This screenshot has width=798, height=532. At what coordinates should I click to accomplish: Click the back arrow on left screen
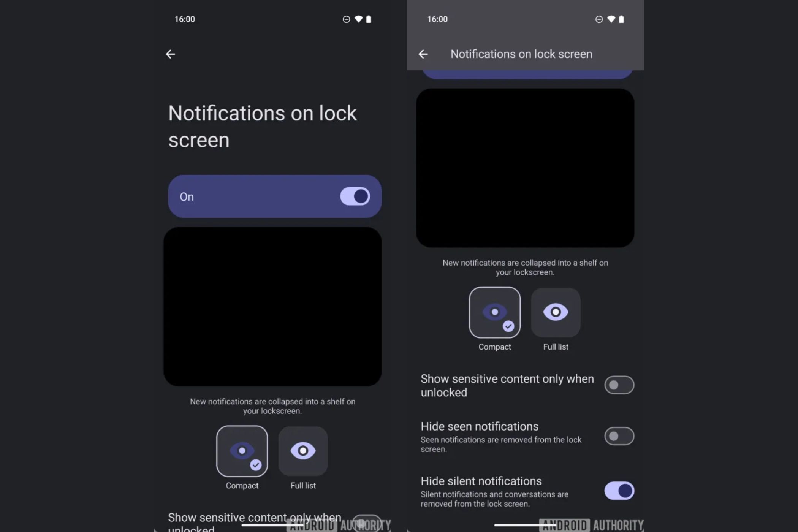(x=171, y=54)
